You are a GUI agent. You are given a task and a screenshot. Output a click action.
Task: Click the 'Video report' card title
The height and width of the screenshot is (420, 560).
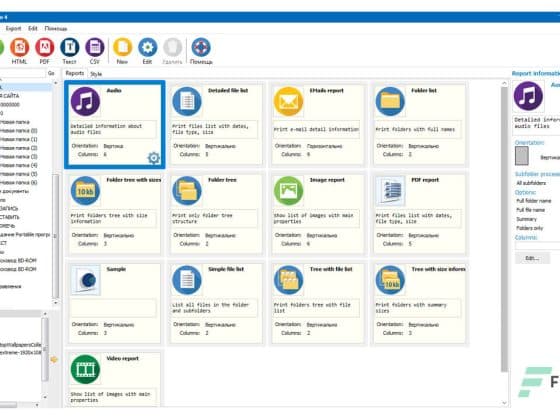pyautogui.click(x=122, y=359)
